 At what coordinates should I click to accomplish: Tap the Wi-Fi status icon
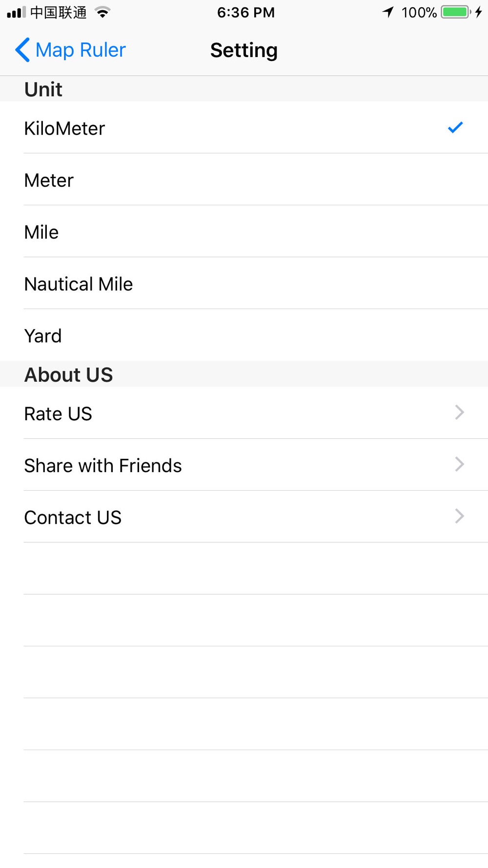pos(102,12)
